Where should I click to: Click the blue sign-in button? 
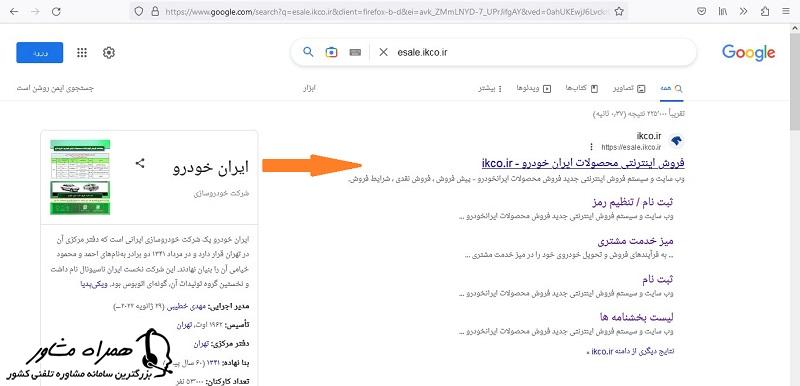click(x=40, y=53)
